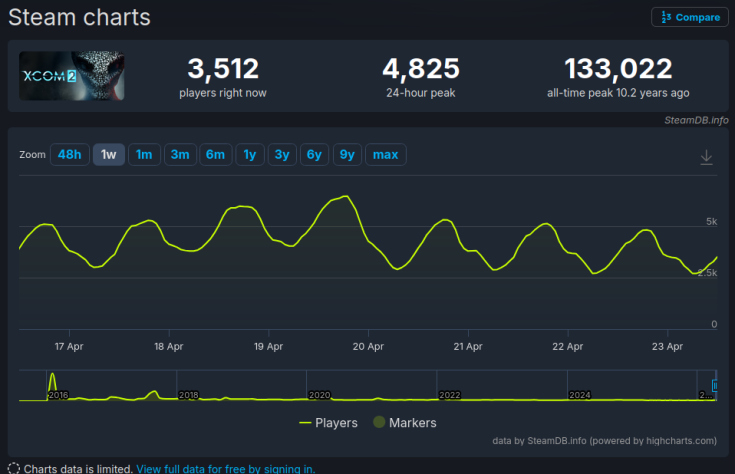Open signing in link for full data
This screenshot has height=474, width=735.
225,469
